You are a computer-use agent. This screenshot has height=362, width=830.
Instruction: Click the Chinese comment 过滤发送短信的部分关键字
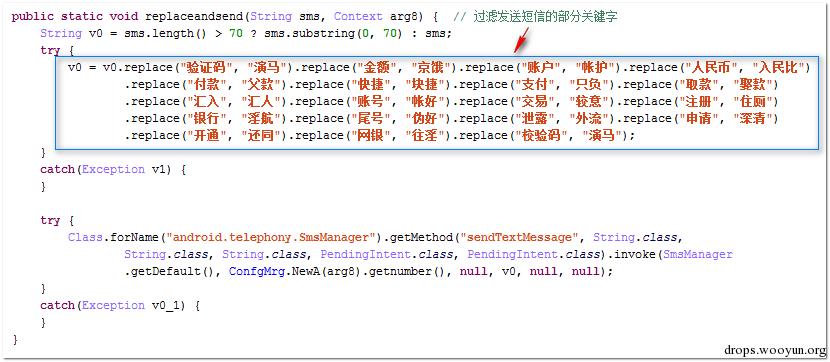[x=545, y=16]
